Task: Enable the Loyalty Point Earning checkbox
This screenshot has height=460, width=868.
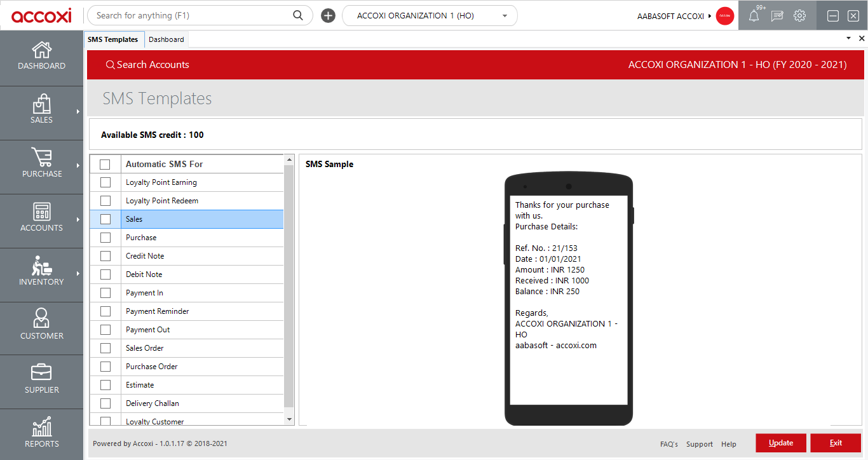Action: tap(105, 182)
